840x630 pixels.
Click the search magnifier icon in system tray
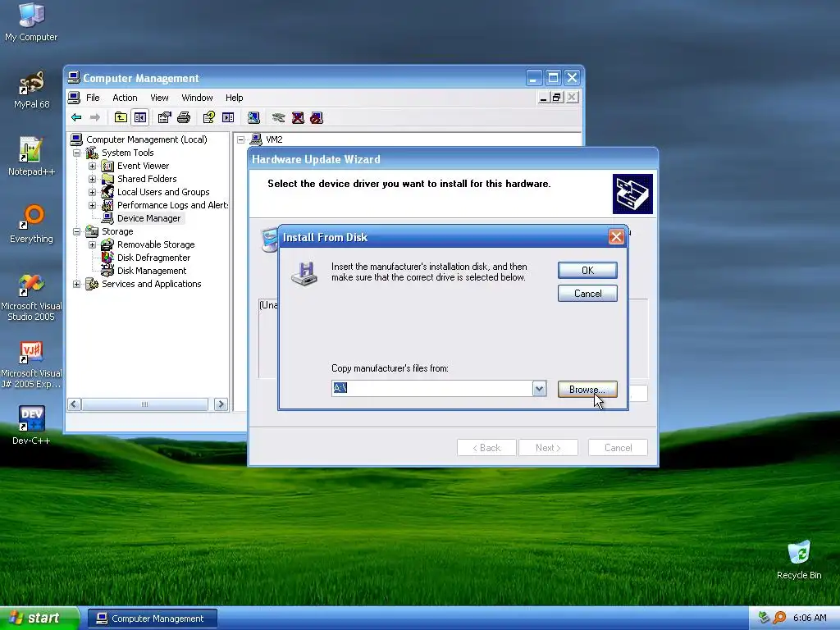779,618
